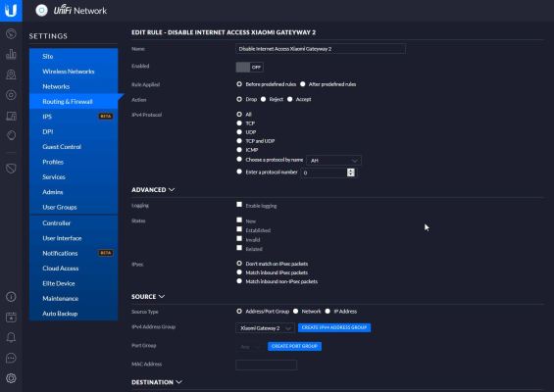This screenshot has height=392, width=554.
Task: Open the Live chat bubble icon
Action: [x=11, y=358]
